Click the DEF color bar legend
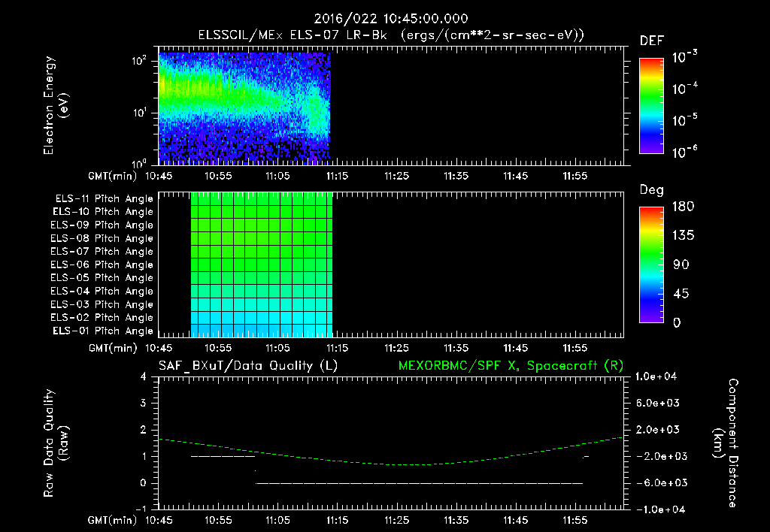 [x=651, y=106]
